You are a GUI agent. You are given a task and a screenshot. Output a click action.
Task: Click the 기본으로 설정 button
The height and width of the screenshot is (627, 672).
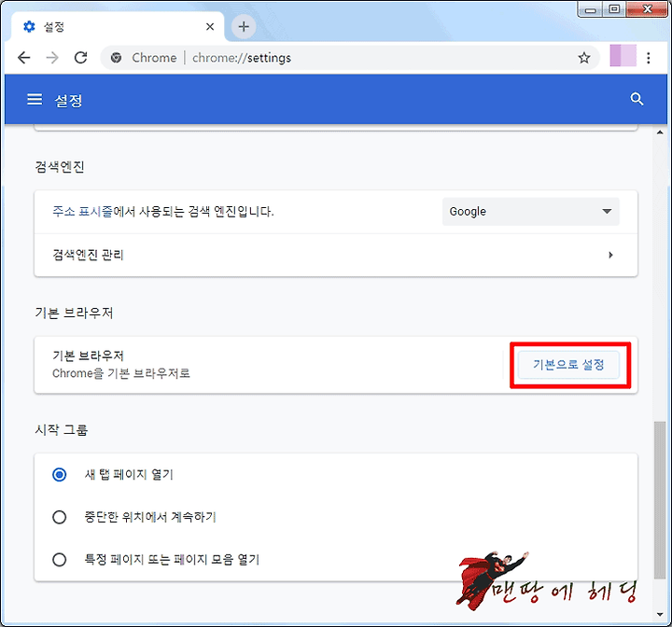pyautogui.click(x=568, y=365)
